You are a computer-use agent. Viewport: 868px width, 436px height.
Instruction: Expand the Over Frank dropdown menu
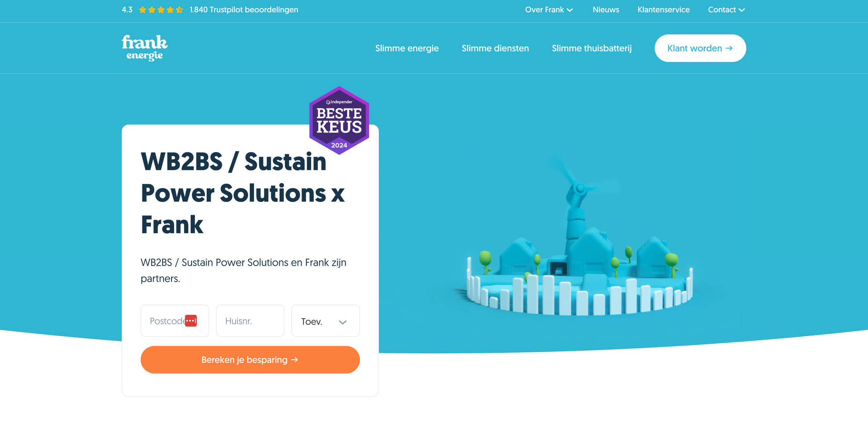coord(549,10)
